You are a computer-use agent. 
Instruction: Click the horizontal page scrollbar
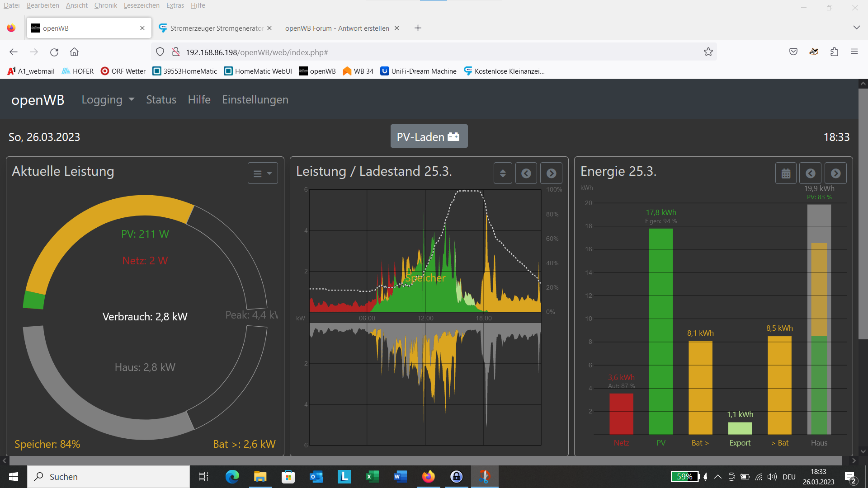click(x=425, y=460)
